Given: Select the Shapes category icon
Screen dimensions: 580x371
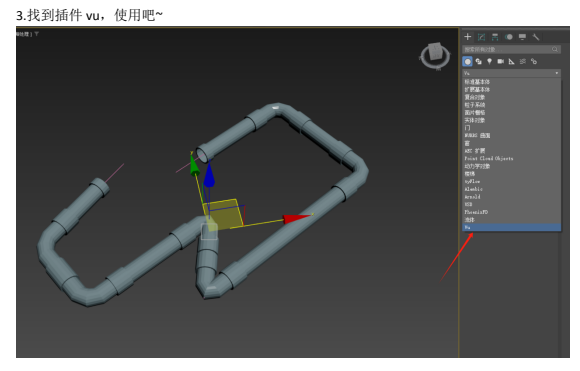Looking at the screenshot, I should pyautogui.click(x=479, y=61).
